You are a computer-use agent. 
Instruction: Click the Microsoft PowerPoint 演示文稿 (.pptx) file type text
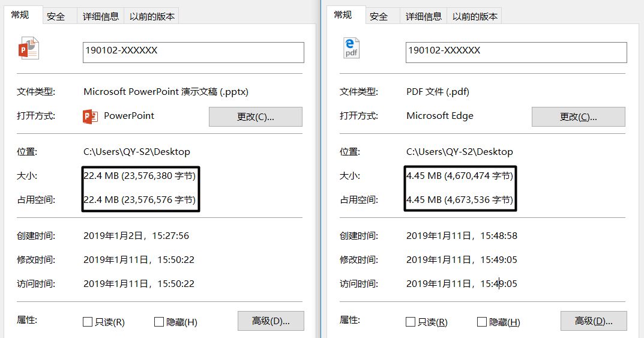[166, 92]
